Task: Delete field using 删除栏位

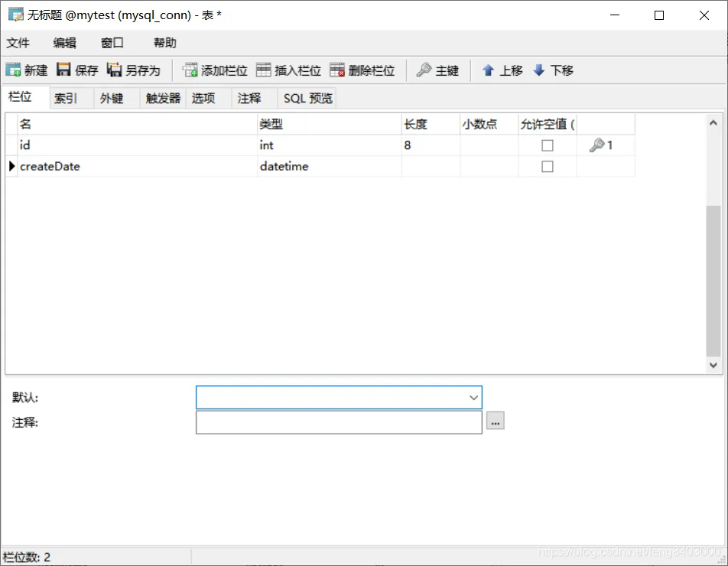Action: click(x=362, y=70)
